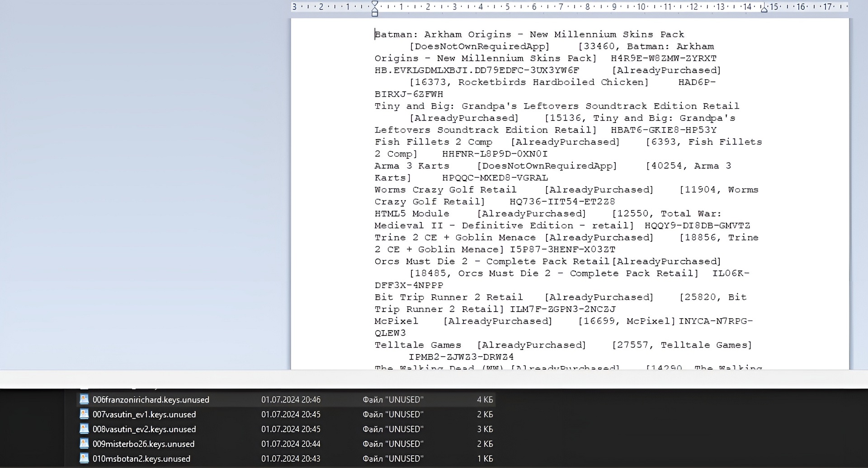
Task: Click the file icon beside 006franzonirichard.keys.unused
Action: click(x=84, y=399)
